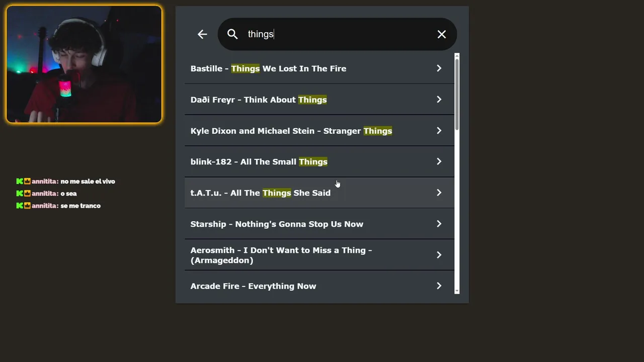
Task: Open chevron for Bastille Things We Lost
Action: click(439, 68)
